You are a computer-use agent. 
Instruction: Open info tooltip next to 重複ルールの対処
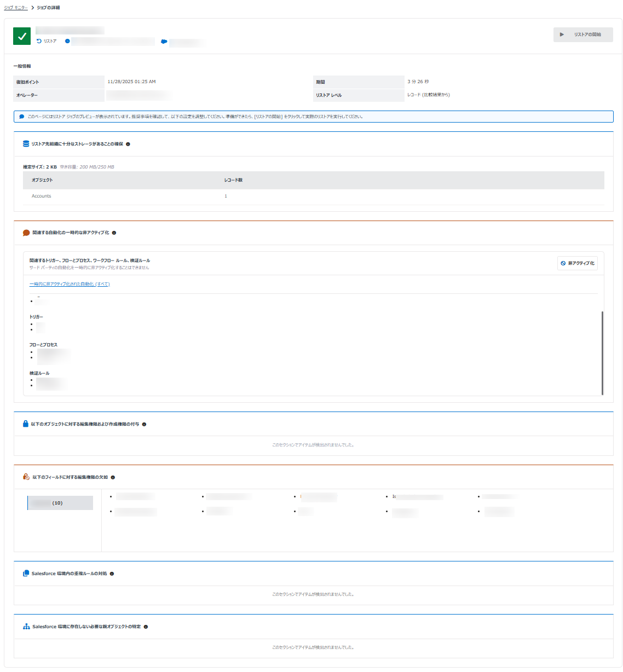click(x=112, y=574)
